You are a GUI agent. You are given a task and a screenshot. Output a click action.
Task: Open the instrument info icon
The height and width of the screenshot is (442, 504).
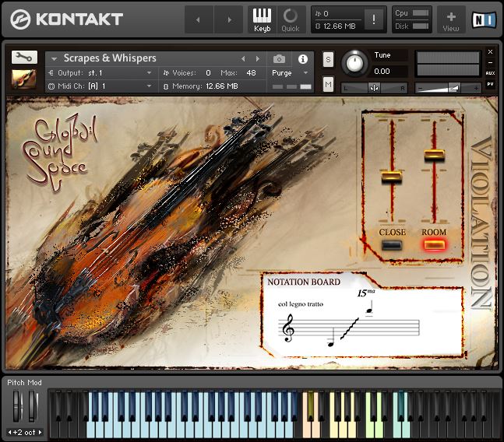302,58
